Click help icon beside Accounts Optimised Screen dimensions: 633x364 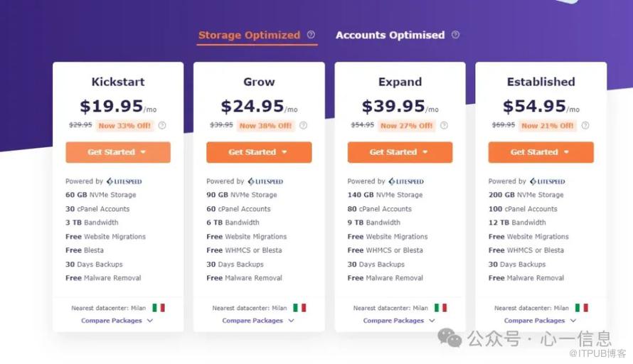tap(455, 35)
